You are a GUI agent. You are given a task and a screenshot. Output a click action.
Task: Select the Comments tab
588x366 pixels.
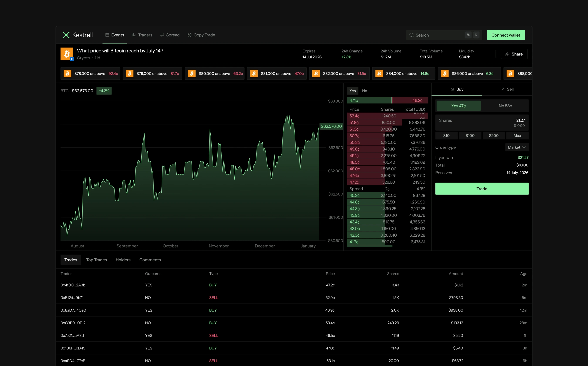(150, 260)
